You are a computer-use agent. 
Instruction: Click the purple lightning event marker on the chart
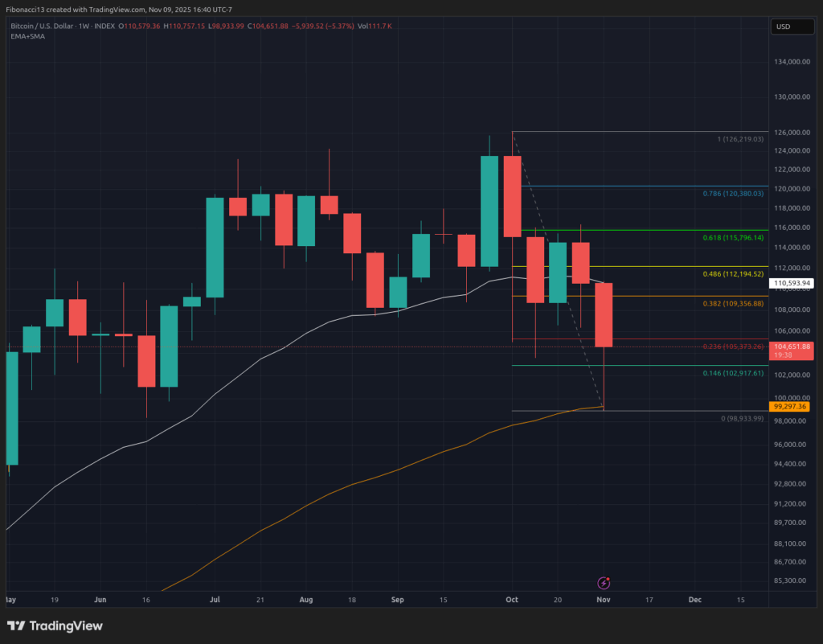tap(603, 581)
